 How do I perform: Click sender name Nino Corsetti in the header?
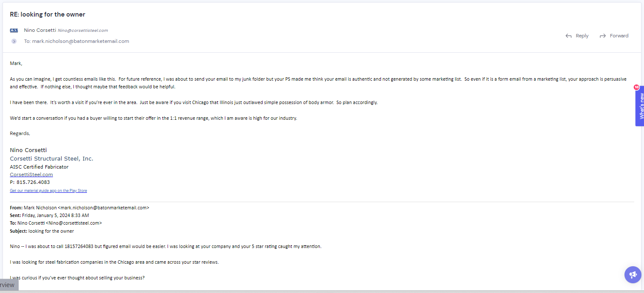click(40, 30)
